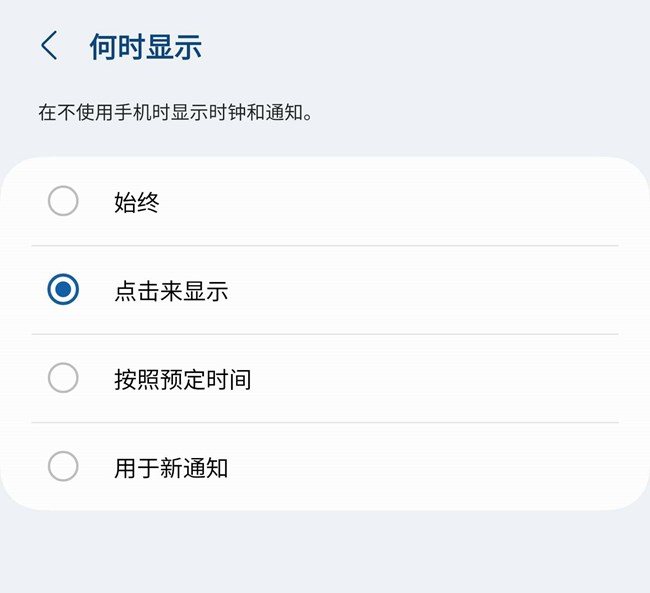Select the 按照预定时间 radio button
Screen dimensions: 650x593
click(x=63, y=379)
